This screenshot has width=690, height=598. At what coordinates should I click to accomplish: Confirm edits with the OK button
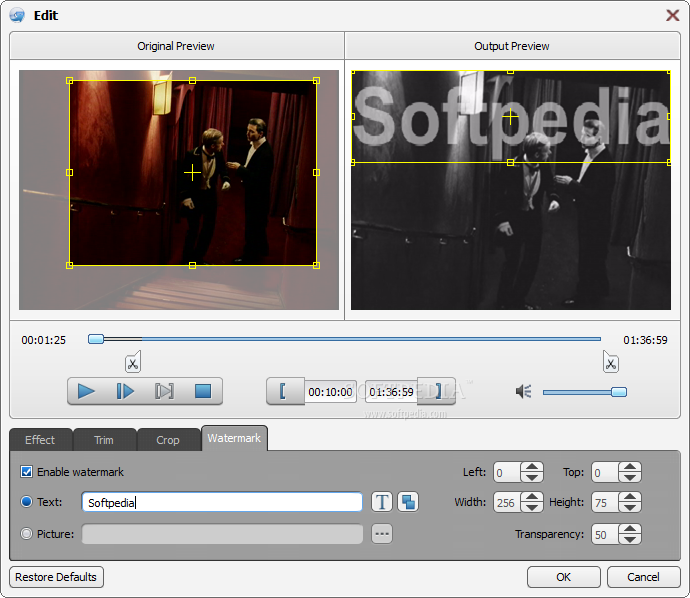[x=564, y=577]
